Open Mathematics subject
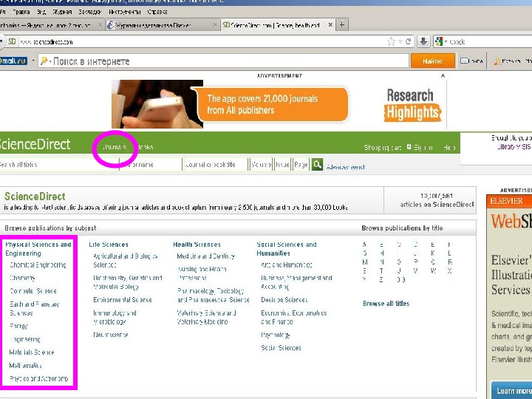The height and width of the screenshot is (399, 532). click(25, 366)
